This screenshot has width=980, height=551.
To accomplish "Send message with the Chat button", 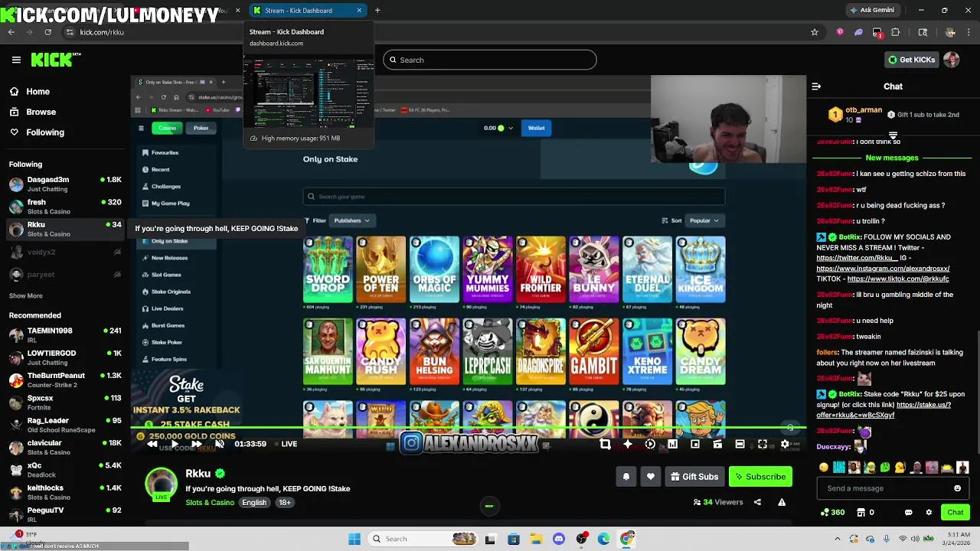I will click(x=955, y=512).
